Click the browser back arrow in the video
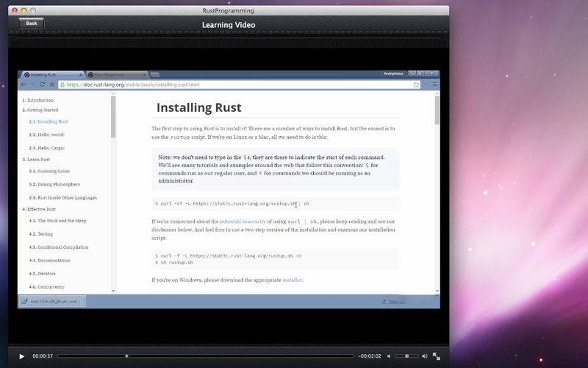Screen dimensions: 588x368 coord(24,85)
